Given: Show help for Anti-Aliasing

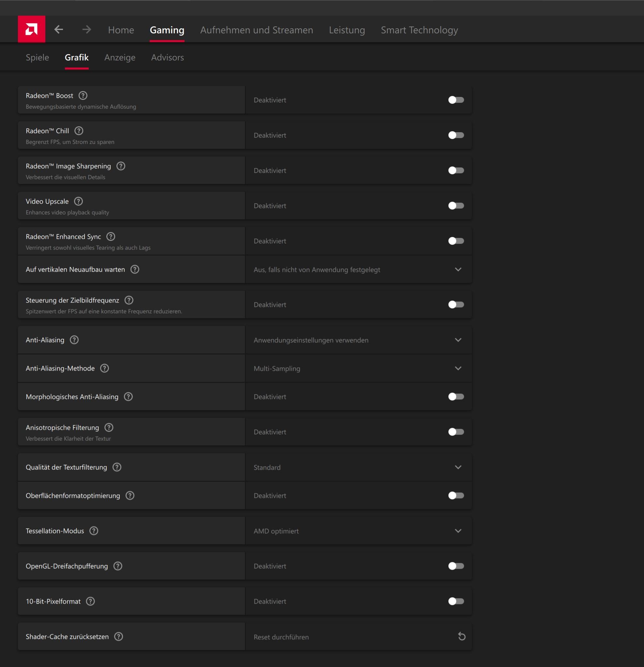Looking at the screenshot, I should pyautogui.click(x=74, y=340).
